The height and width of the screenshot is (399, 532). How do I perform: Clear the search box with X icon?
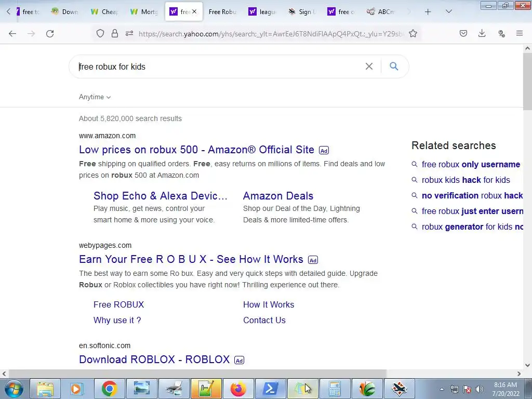click(369, 66)
